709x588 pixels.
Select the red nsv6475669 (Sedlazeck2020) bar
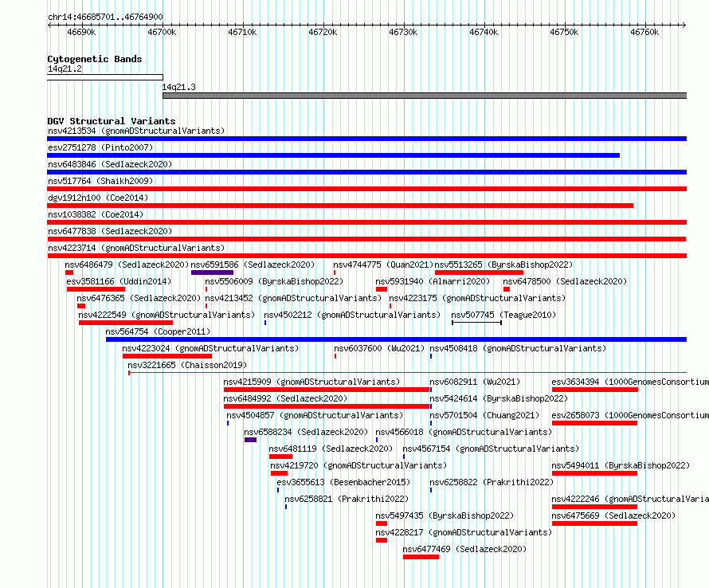click(594, 523)
